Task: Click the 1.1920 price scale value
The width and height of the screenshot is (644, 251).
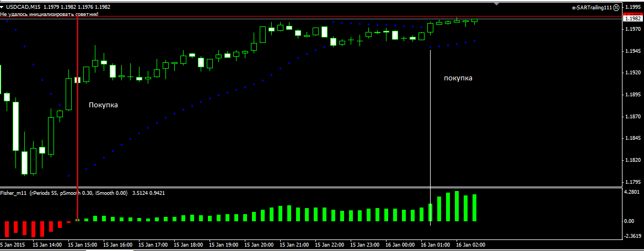Action: click(632, 73)
